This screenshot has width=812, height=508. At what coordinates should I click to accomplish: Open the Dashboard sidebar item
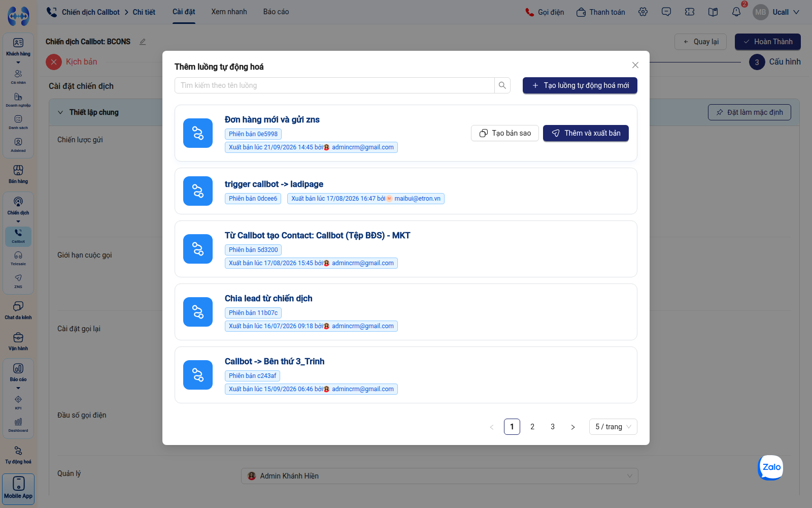(x=18, y=425)
